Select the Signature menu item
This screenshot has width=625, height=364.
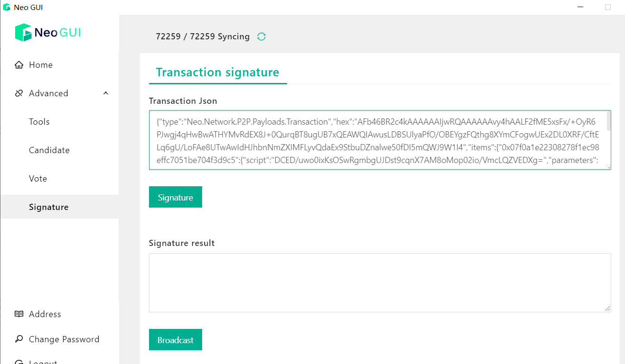tap(59, 207)
